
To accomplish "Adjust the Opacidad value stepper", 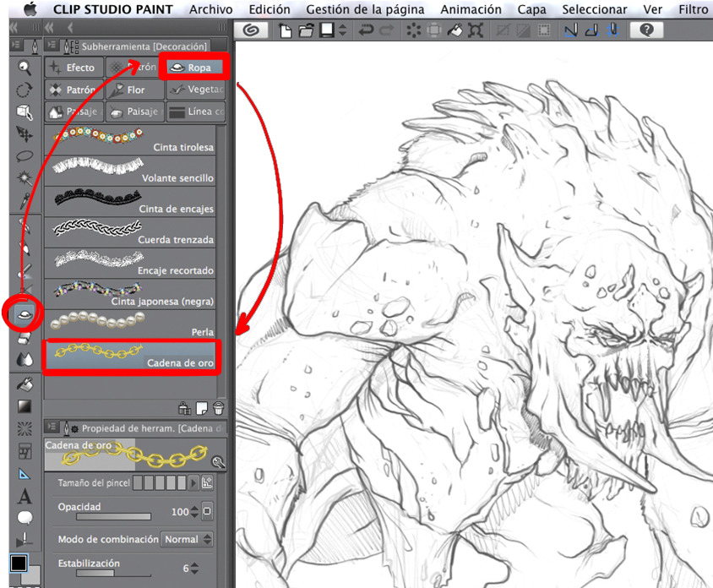I will point(194,512).
